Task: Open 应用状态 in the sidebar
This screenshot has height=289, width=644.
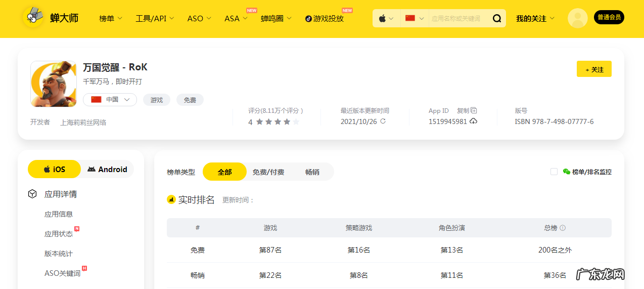Action: pyautogui.click(x=59, y=234)
